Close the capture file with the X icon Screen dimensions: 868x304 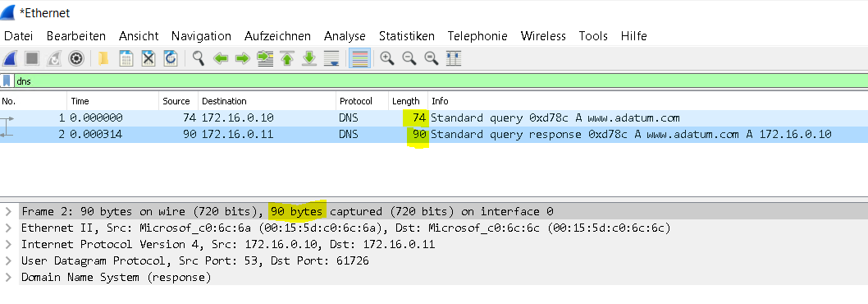click(148, 58)
